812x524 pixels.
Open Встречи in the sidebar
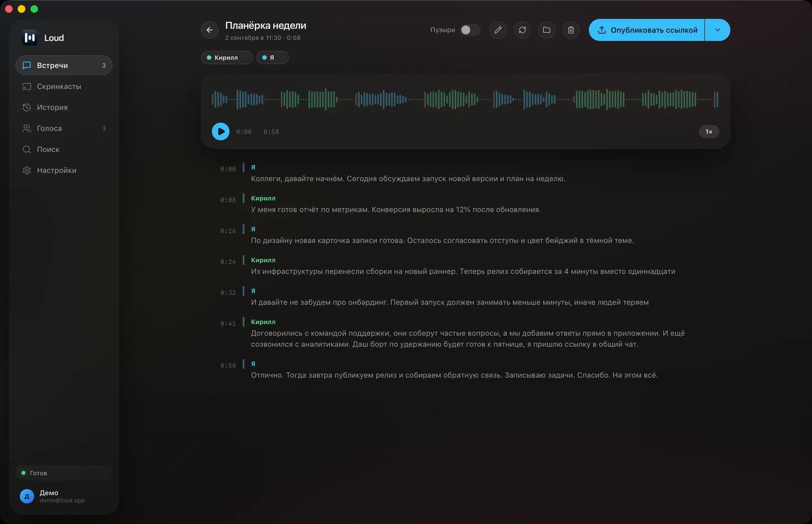(64, 65)
